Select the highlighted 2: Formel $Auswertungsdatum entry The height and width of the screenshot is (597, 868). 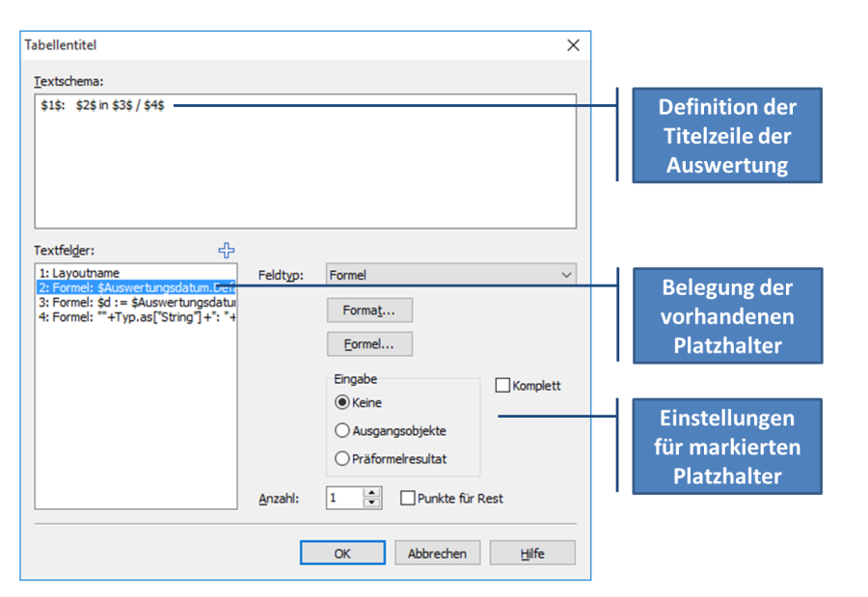click(135, 287)
